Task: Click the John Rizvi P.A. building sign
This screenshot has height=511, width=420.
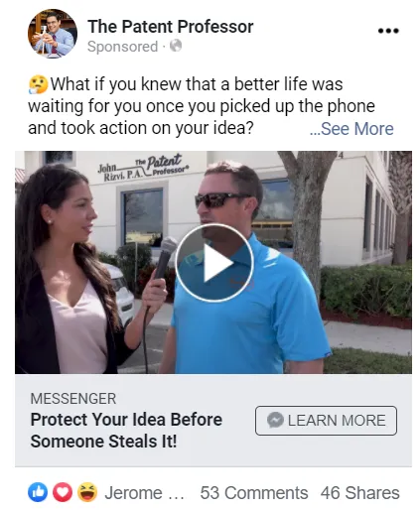Action: click(143, 167)
